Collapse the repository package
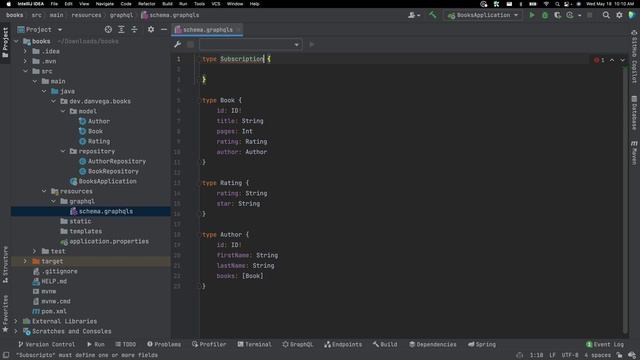Screen dimensions: 640x360 (x=63, y=151)
